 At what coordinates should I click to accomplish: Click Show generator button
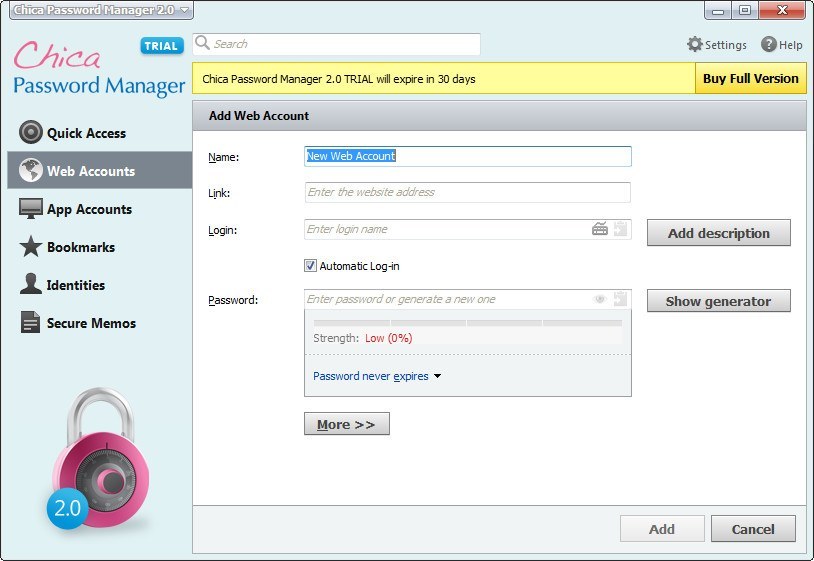click(718, 301)
